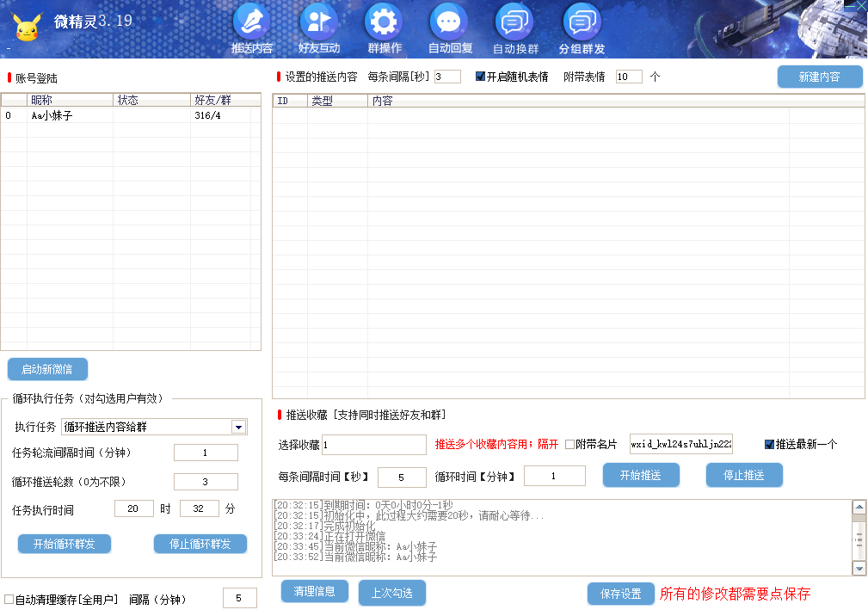Click the 新建内容 button

click(x=818, y=77)
